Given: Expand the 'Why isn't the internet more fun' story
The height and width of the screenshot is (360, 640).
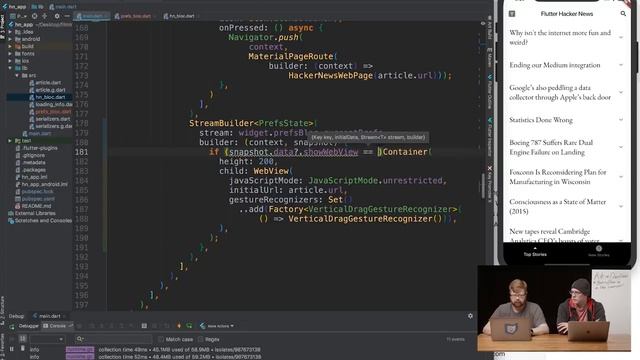Looking at the screenshot, I should 621,37.
